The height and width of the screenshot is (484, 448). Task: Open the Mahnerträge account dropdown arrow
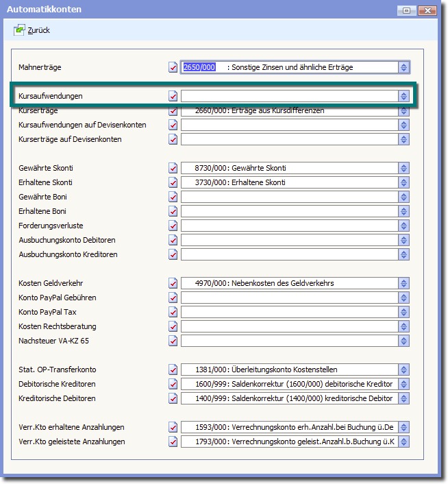point(403,67)
